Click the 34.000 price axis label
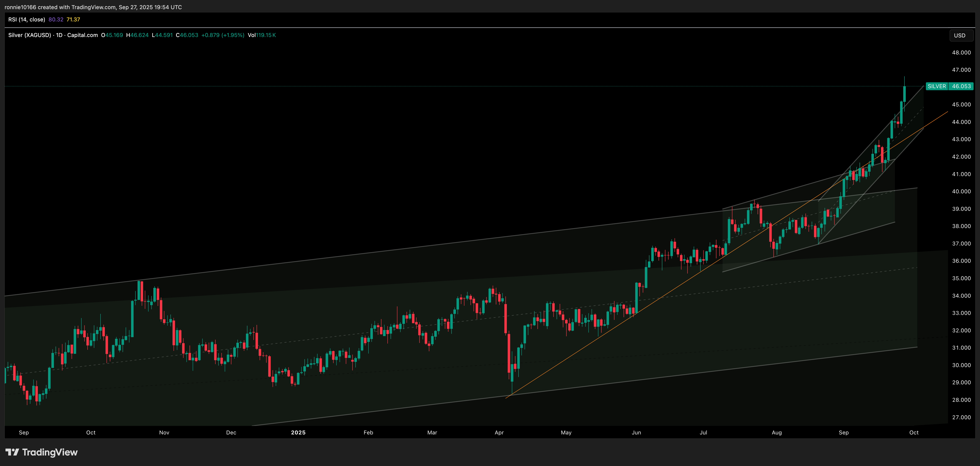This screenshot has width=980, height=466. click(x=961, y=296)
